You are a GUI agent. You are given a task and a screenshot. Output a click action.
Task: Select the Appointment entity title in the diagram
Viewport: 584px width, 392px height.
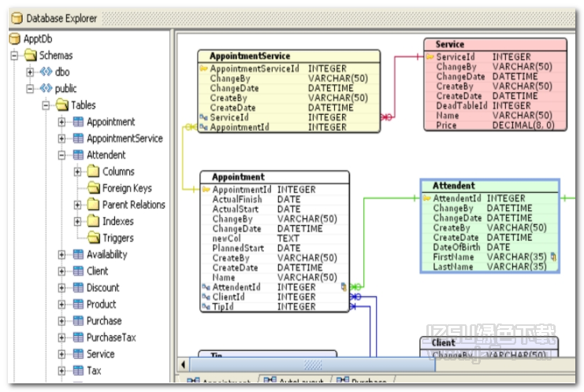tap(238, 177)
